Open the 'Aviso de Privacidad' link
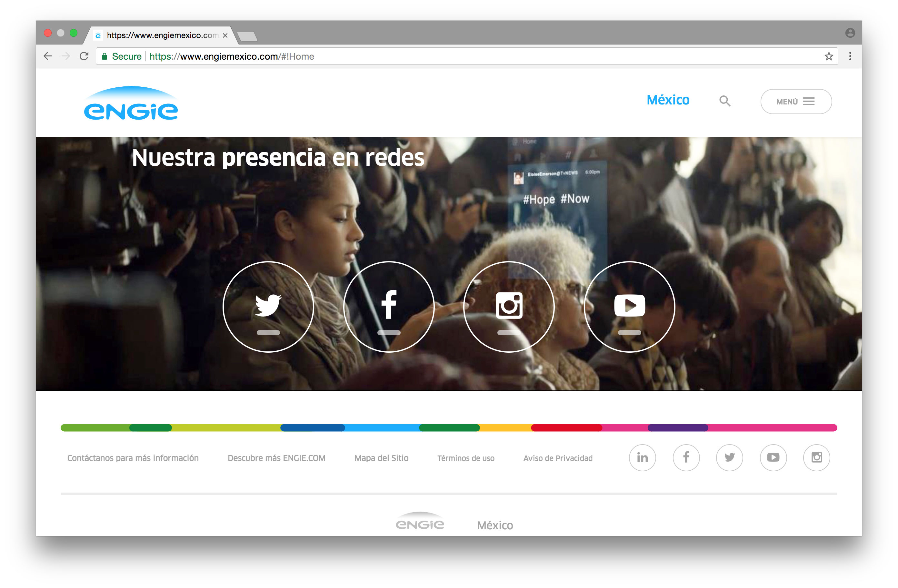Screen dimensions: 898x588 pos(558,458)
